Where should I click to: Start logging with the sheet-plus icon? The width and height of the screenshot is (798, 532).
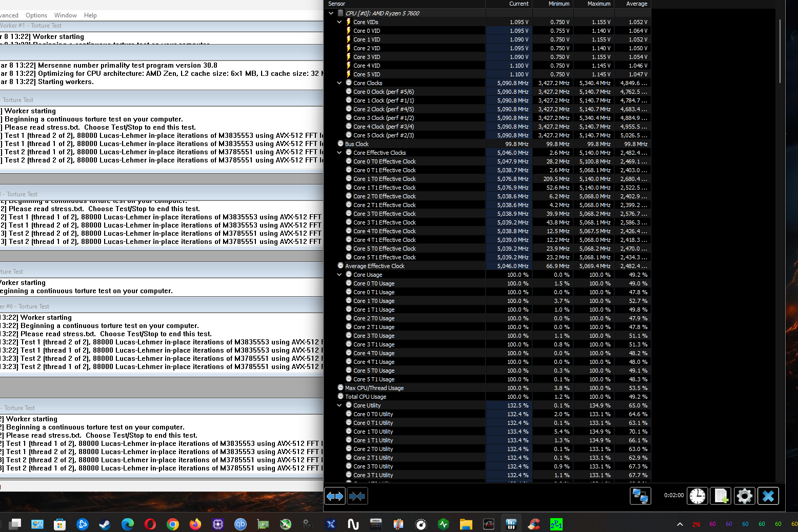(x=721, y=496)
